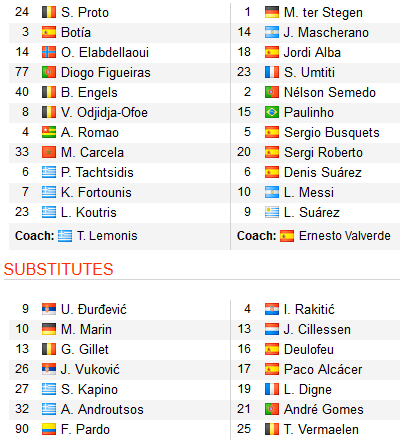Open substitute M. Marin's profile
This screenshot has width=403, height=444.
point(86,329)
